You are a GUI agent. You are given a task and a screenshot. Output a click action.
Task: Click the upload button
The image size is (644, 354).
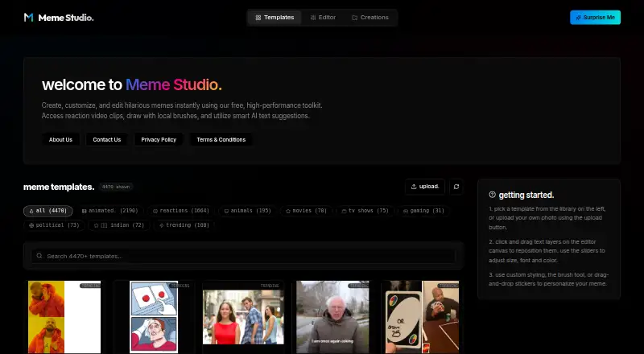tap(425, 187)
